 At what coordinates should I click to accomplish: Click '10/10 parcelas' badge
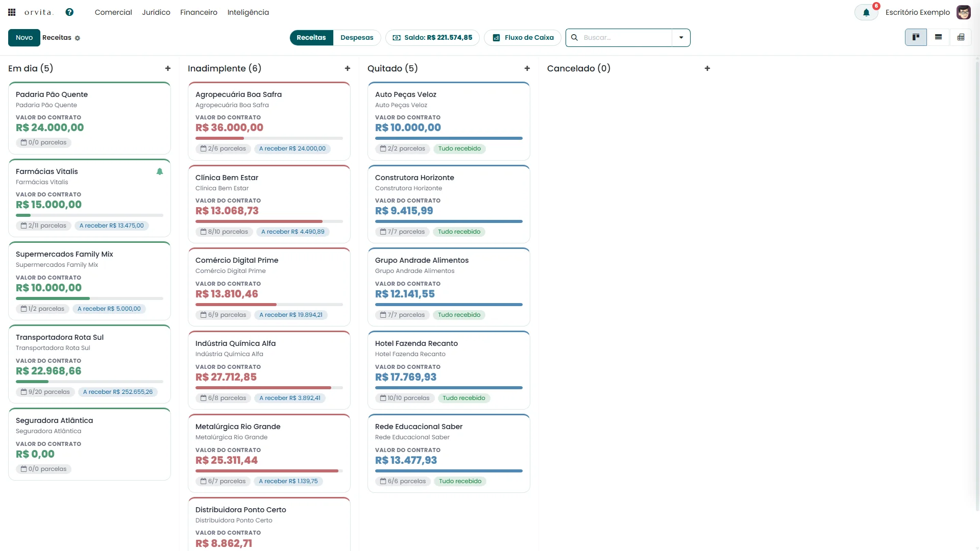click(x=405, y=398)
